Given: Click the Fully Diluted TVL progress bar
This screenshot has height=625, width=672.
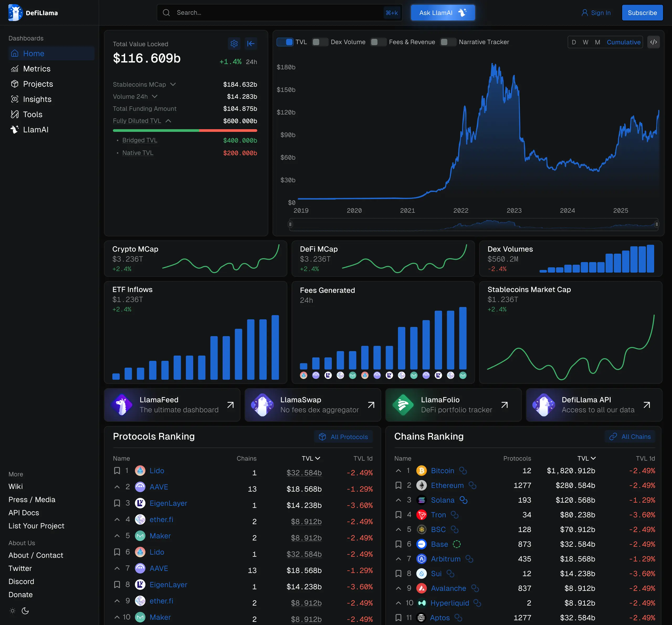Looking at the screenshot, I should pos(185,131).
